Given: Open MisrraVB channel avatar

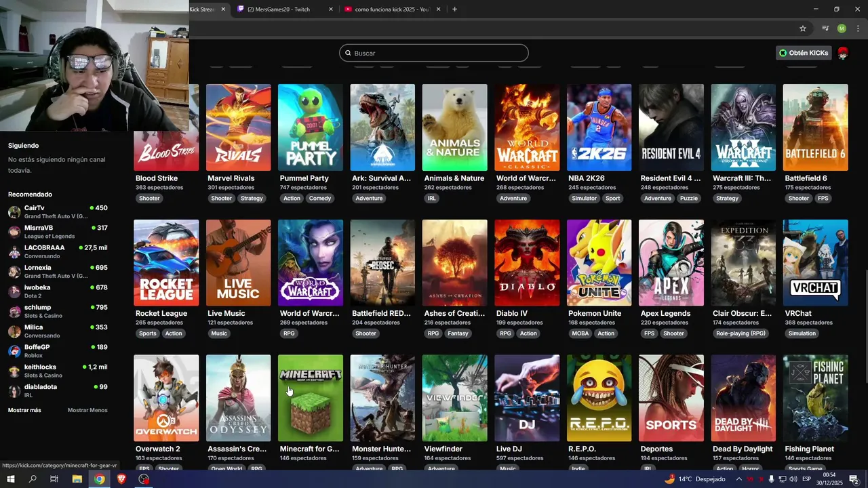Looking at the screenshot, I should 14,232.
